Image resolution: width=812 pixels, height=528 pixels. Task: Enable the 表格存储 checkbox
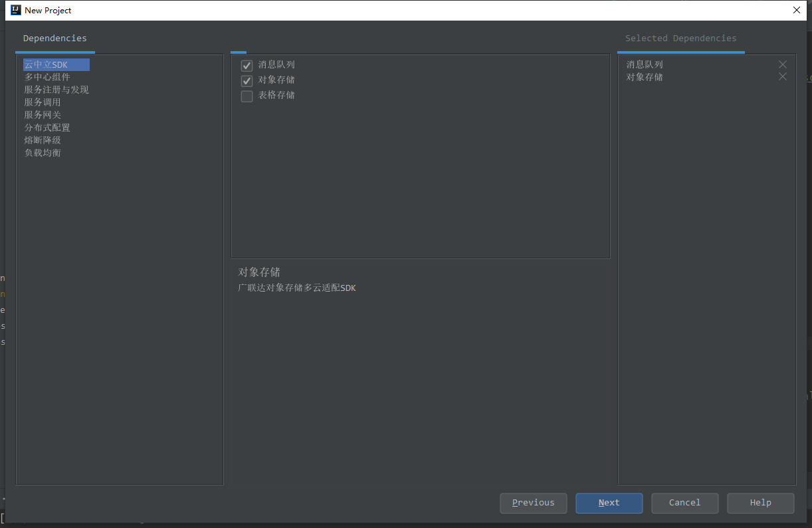point(247,96)
